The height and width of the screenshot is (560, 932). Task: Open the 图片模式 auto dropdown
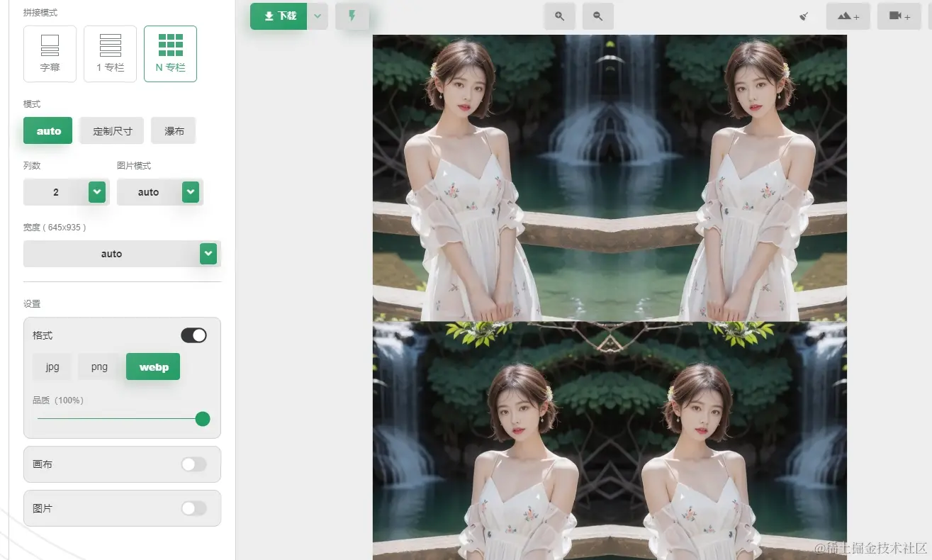coord(159,192)
